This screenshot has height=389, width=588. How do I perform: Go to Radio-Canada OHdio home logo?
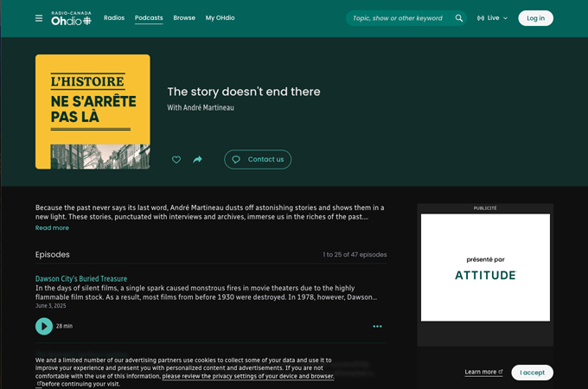pos(71,18)
